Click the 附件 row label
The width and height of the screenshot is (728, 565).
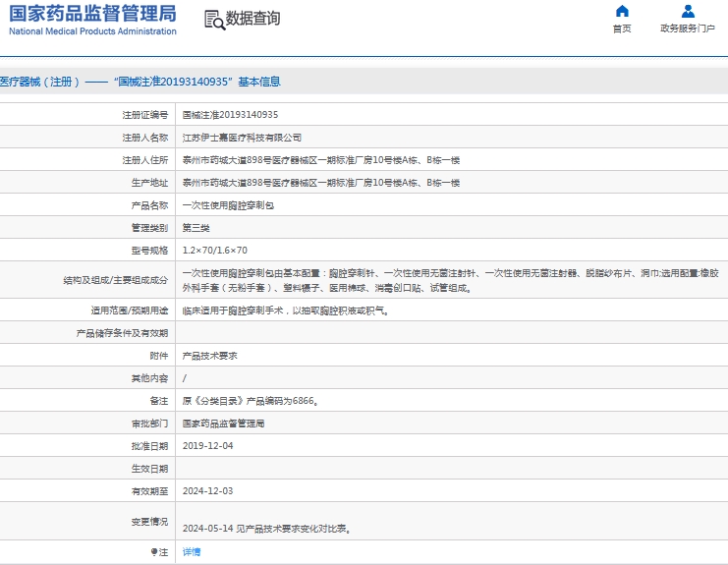(x=159, y=356)
